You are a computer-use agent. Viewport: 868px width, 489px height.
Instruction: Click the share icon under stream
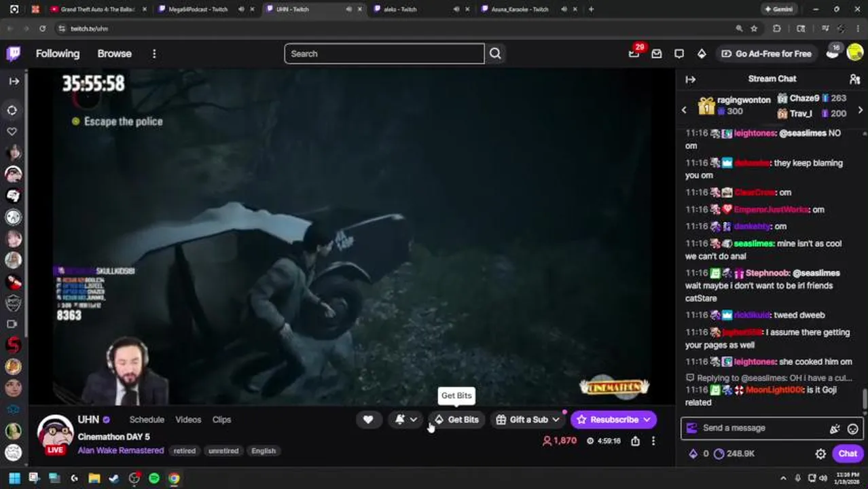[635, 441]
